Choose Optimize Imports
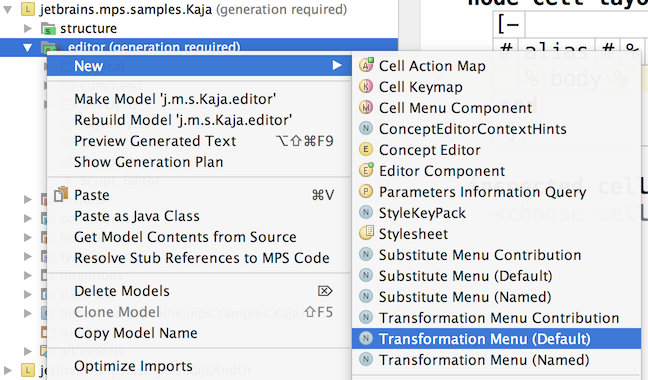 [199, 366]
